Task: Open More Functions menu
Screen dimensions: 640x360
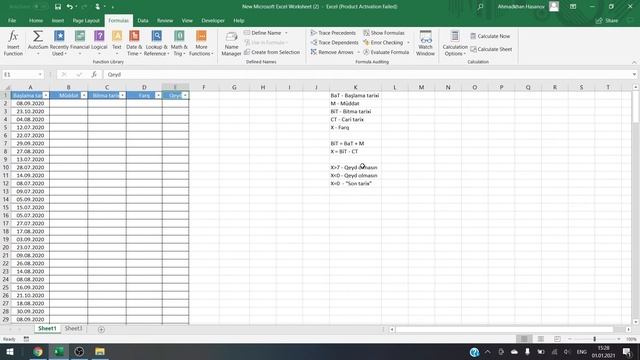Action: click(x=201, y=43)
